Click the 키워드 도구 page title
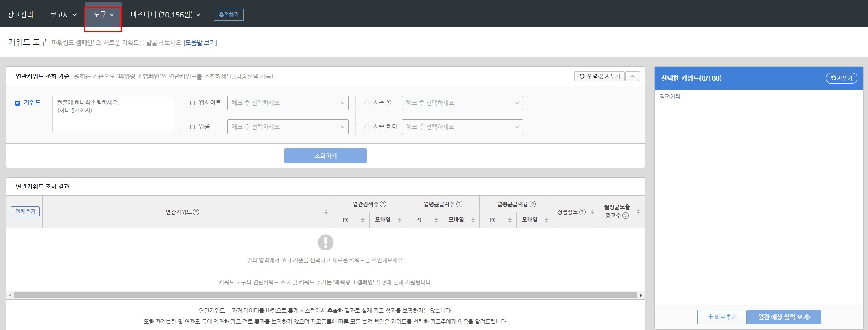This screenshot has height=330, width=868. point(28,42)
